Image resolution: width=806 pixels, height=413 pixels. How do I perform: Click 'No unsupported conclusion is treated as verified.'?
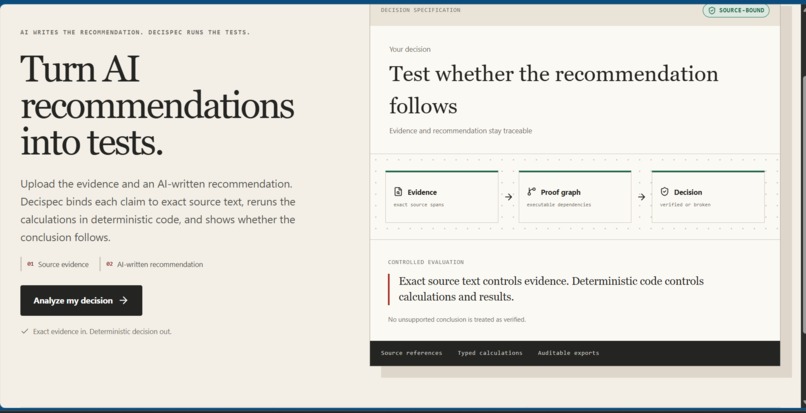[x=457, y=319]
